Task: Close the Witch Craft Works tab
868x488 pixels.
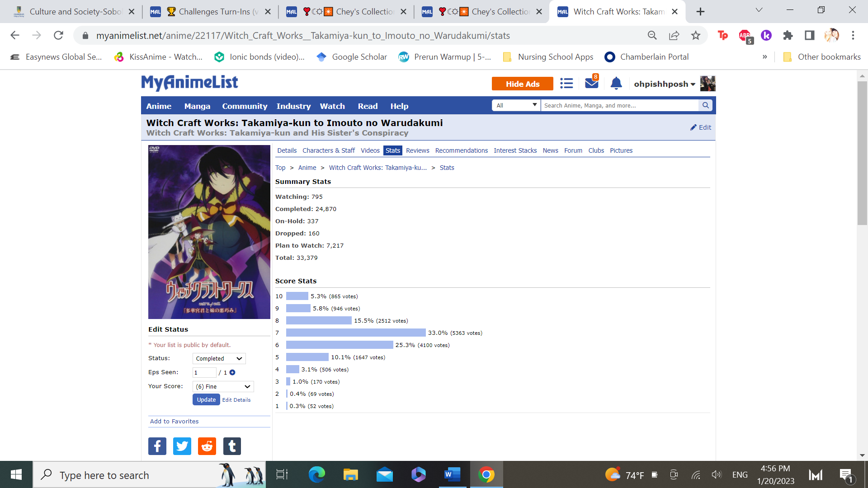Action: [x=675, y=12]
